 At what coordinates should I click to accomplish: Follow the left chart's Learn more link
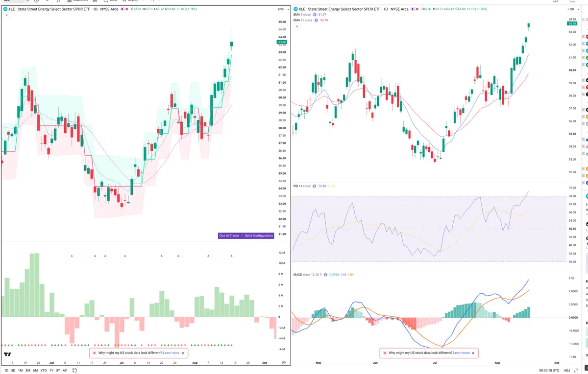point(171,352)
